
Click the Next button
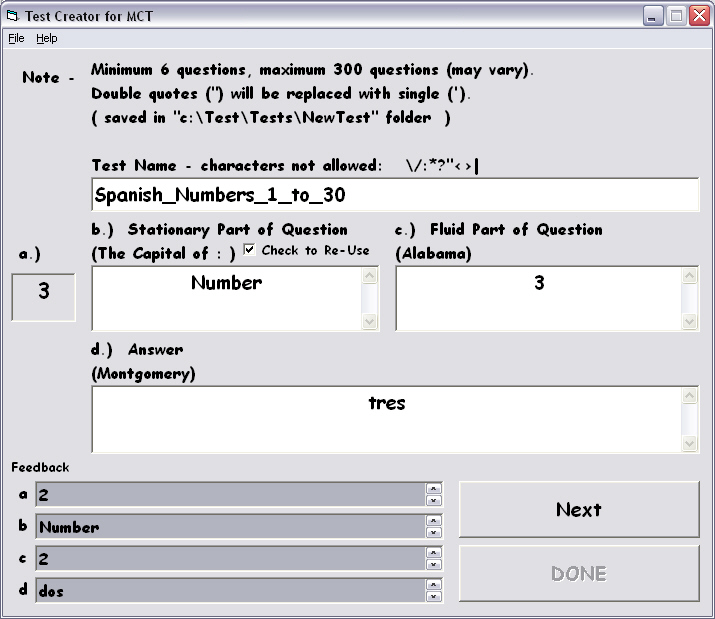pos(579,510)
